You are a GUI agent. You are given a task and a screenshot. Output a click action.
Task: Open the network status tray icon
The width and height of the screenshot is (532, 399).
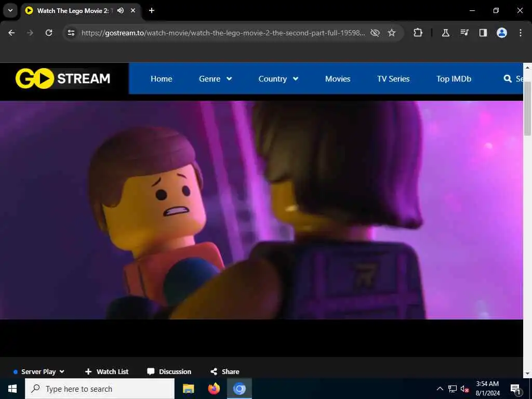(453, 389)
